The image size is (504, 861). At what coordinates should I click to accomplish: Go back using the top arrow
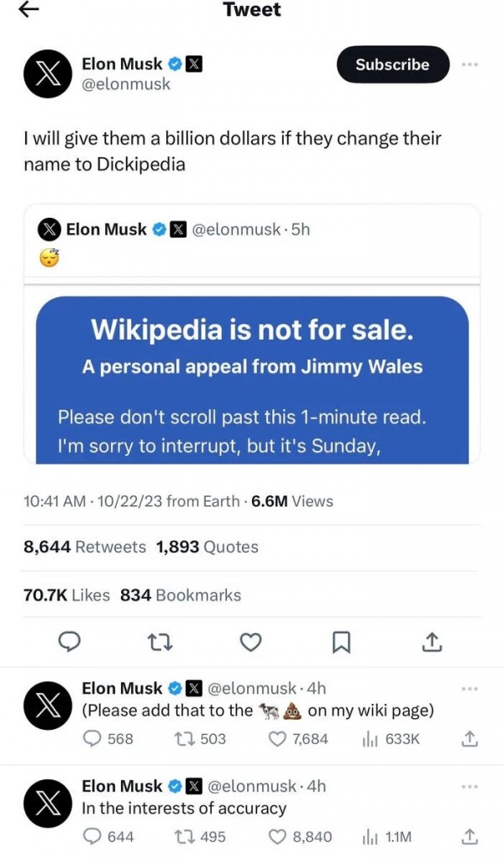click(29, 9)
